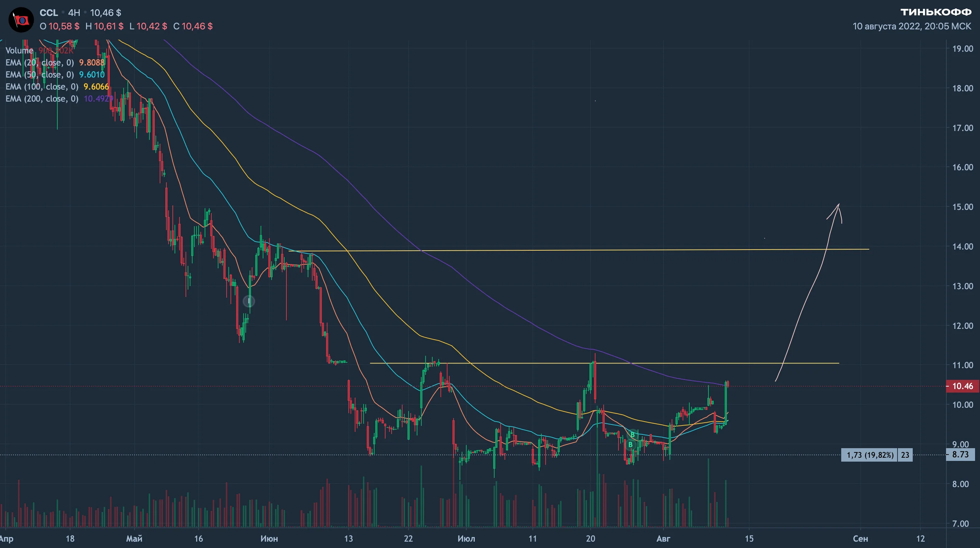The height and width of the screenshot is (548, 980).
Task: Click the 15.00 price scale label
Action: tap(963, 207)
